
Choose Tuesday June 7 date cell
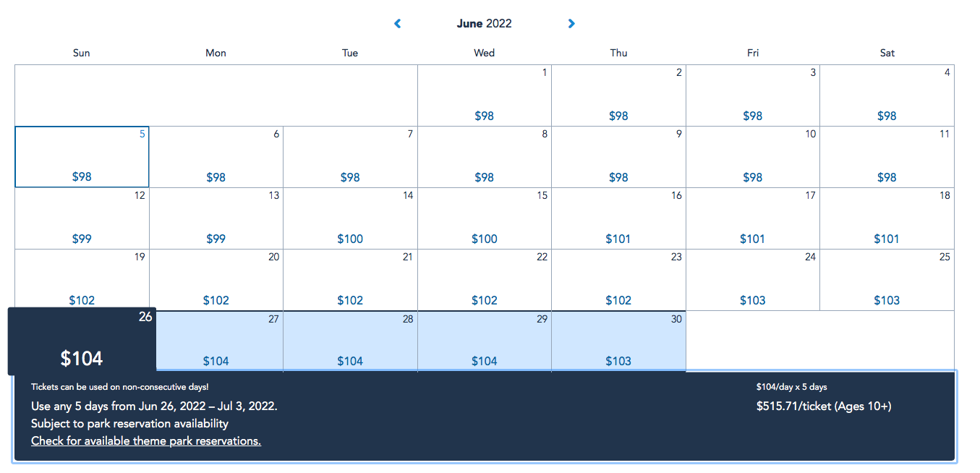click(350, 157)
